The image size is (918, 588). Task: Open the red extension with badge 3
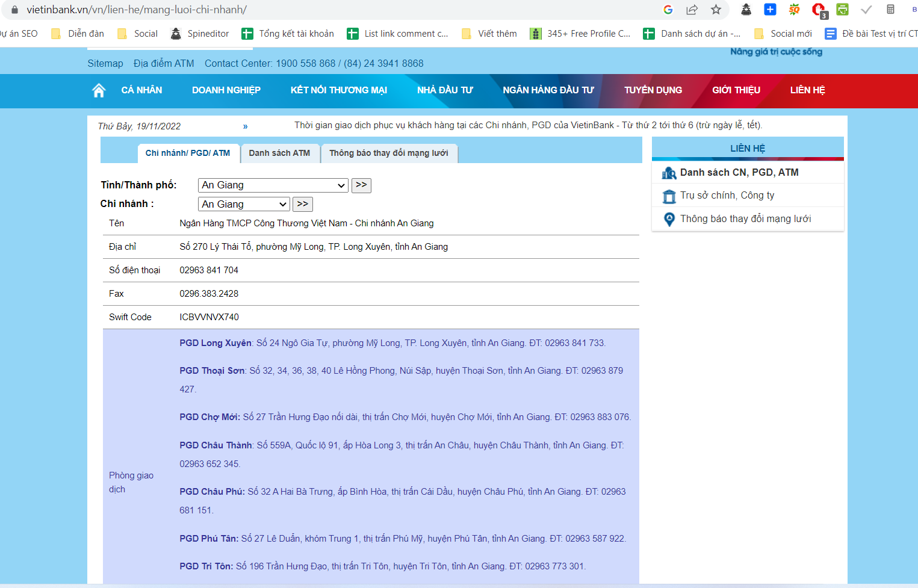pos(819,10)
